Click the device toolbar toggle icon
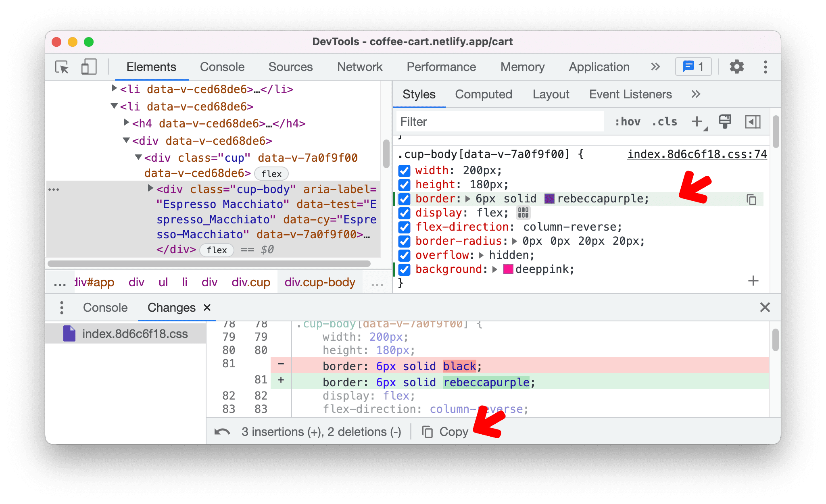This screenshot has height=504, width=826. coord(88,67)
